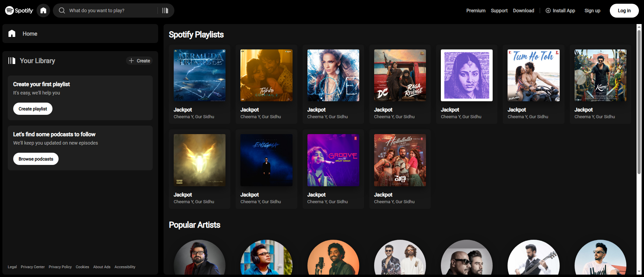Image resolution: width=644 pixels, height=277 pixels.
Task: Open the Bermuda Triangle cover playlist
Action: click(199, 75)
